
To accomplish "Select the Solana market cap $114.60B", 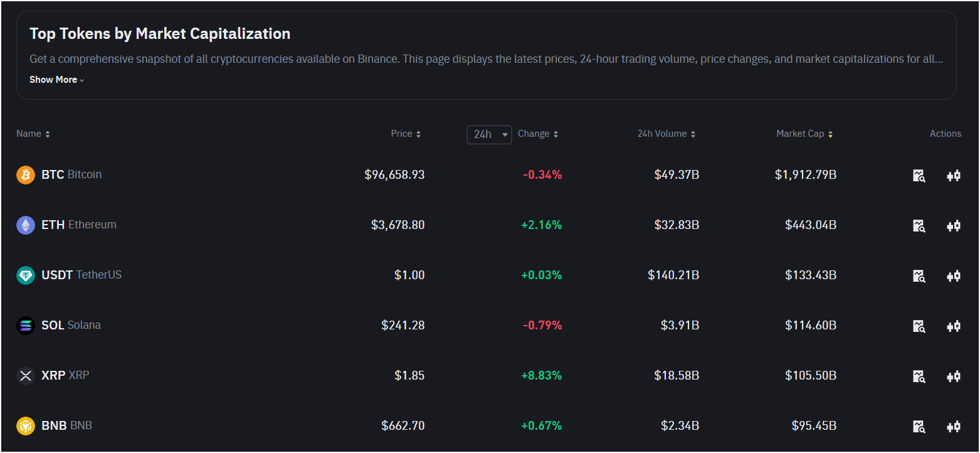I will coord(811,325).
